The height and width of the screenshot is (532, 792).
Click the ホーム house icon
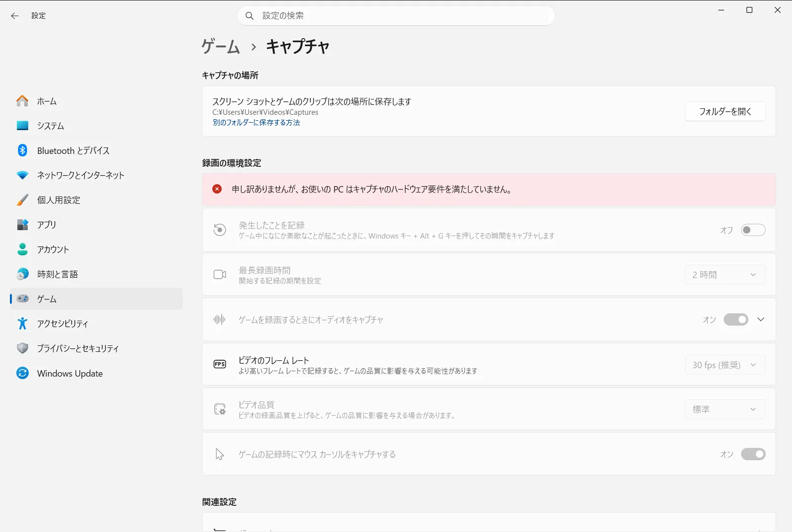coord(22,101)
